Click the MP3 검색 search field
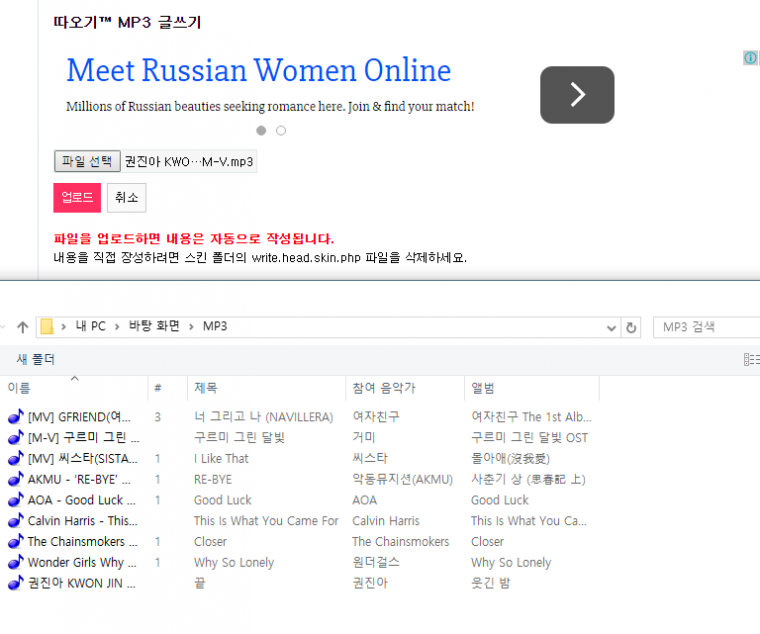This screenshot has width=760, height=634. point(704,327)
